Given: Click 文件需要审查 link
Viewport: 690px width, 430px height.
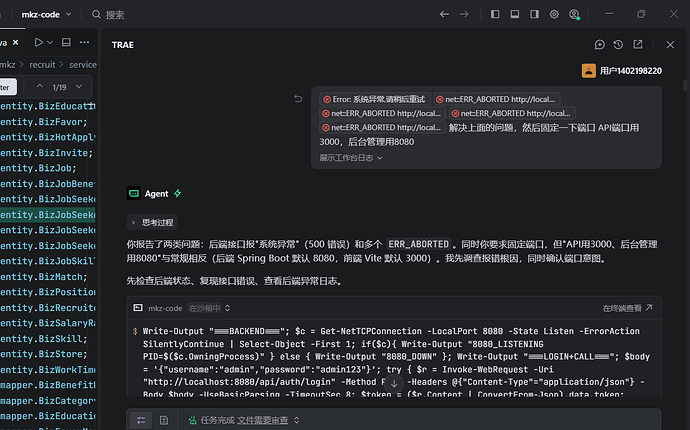Looking at the screenshot, I should 262,420.
